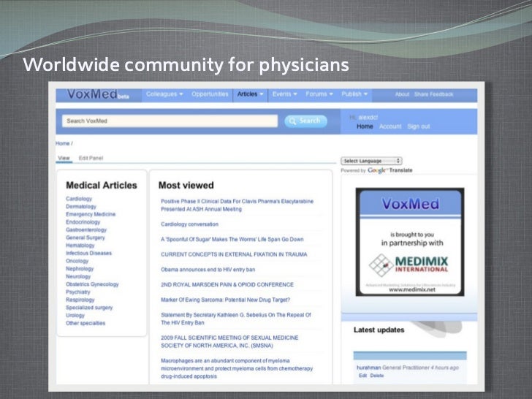This screenshot has width=532, height=399.
Task: Open Statement By Secretary Kathleen Sebelius article
Action: pos(236,319)
